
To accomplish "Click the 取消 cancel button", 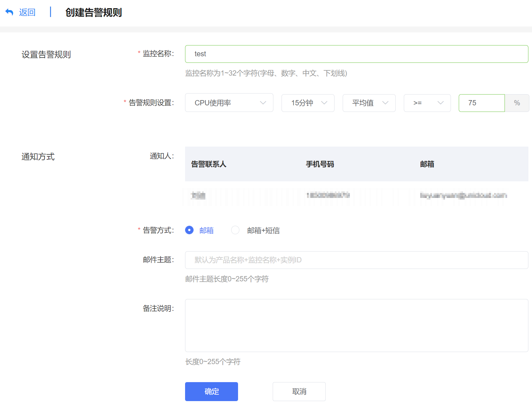I will (299, 391).
